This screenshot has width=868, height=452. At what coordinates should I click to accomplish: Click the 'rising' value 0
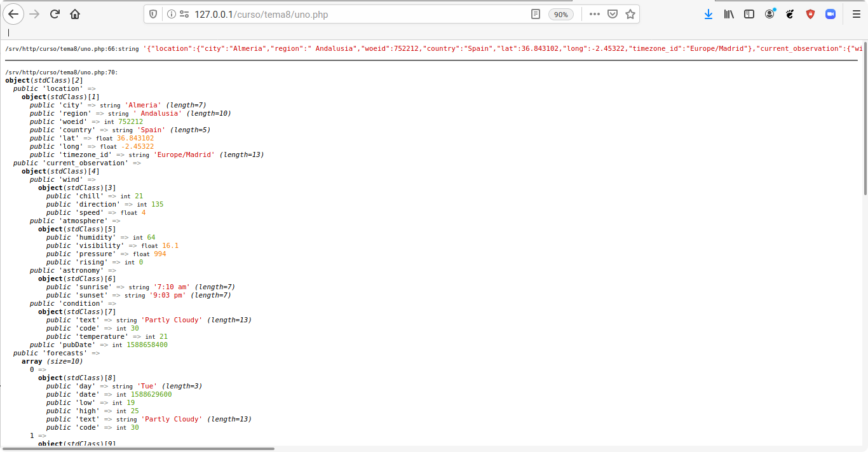click(x=141, y=262)
